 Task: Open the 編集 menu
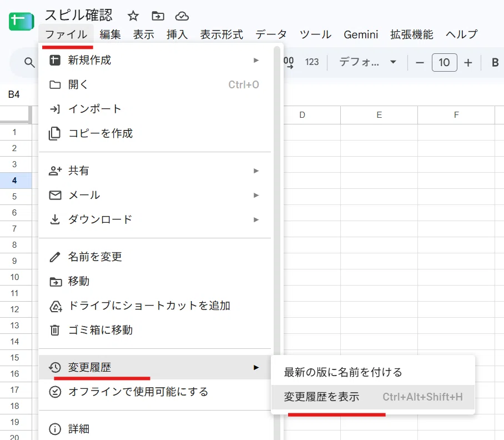[110, 34]
